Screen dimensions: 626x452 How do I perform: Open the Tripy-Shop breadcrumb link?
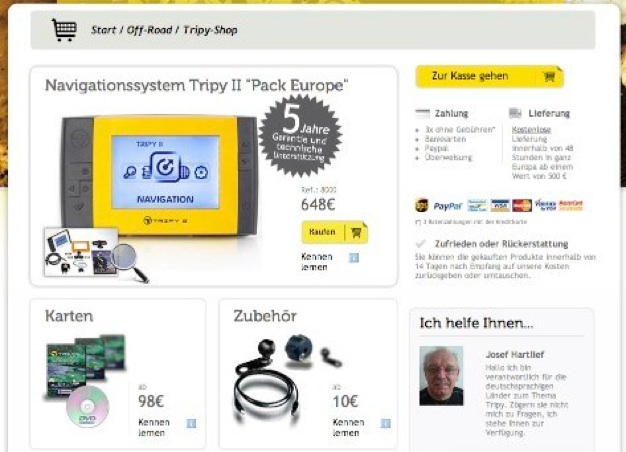210,30
